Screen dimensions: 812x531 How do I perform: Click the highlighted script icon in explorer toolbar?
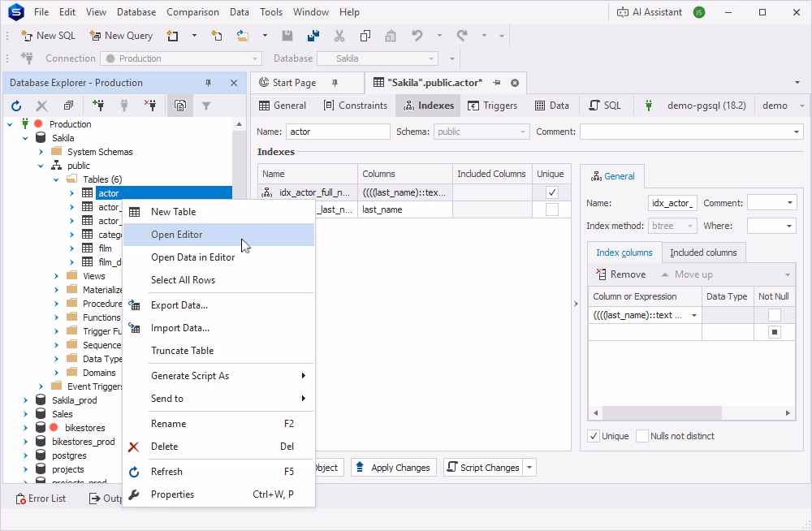[180, 106]
